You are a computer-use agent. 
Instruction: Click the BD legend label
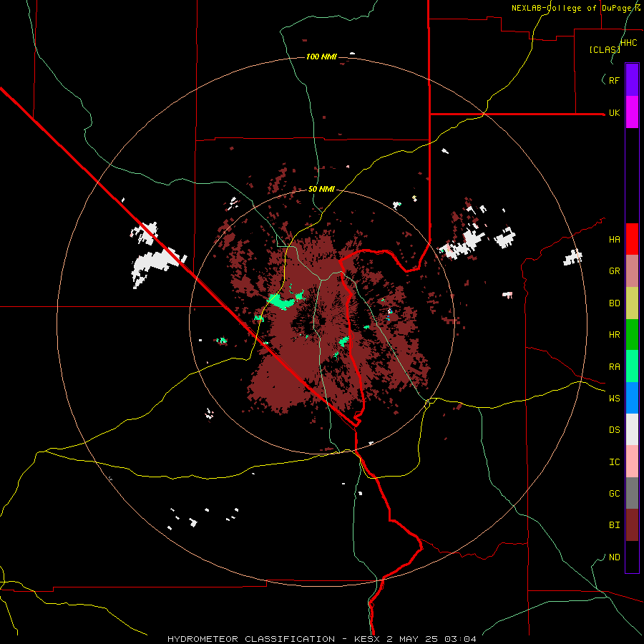click(x=614, y=303)
